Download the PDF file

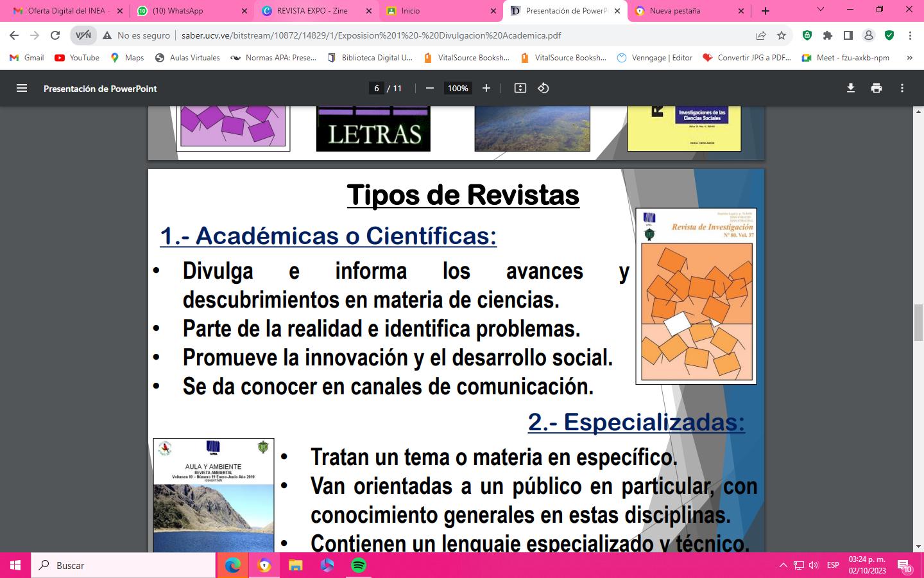(x=851, y=89)
